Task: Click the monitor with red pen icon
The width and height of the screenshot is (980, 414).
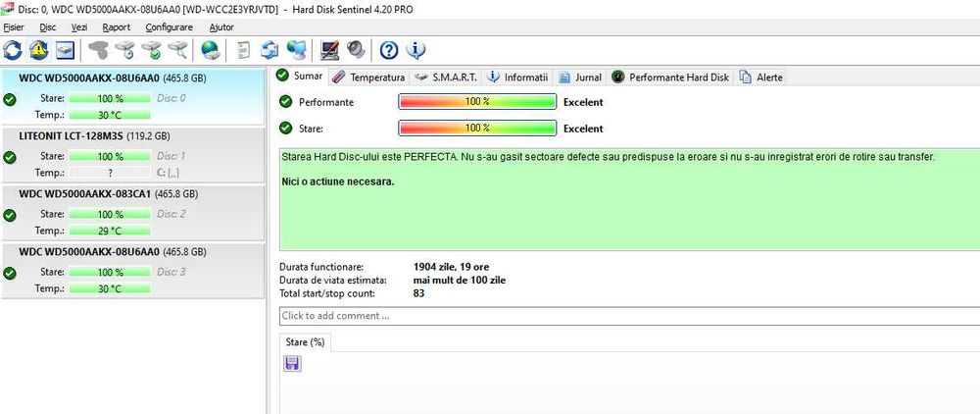Action: [x=329, y=50]
